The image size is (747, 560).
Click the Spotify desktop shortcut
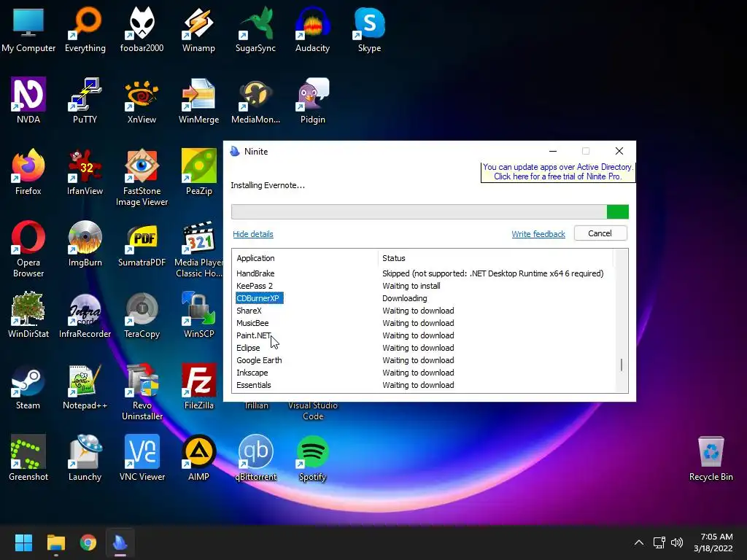click(x=312, y=458)
